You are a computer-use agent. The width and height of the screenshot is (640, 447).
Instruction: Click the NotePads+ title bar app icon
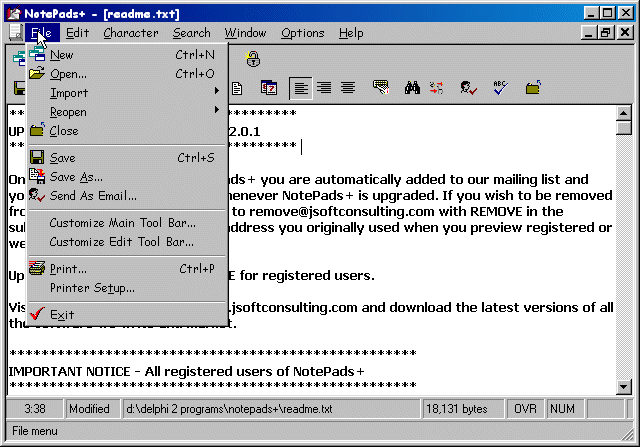point(13,14)
